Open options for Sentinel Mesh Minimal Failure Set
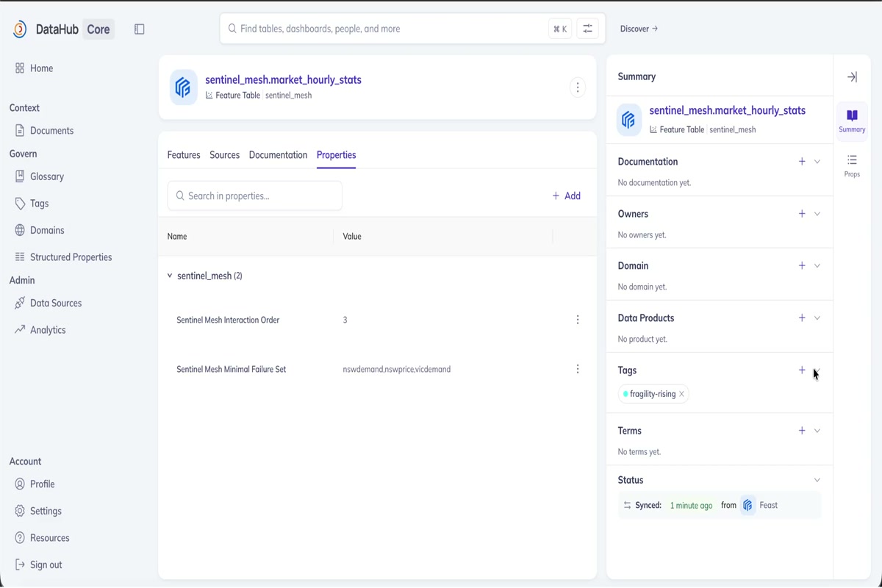 coord(578,369)
